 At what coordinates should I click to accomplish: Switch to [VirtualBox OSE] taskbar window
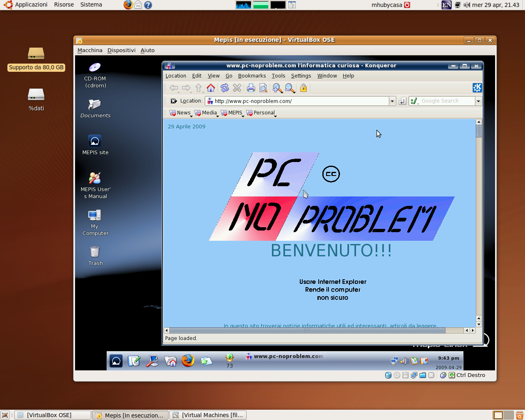tap(53, 415)
